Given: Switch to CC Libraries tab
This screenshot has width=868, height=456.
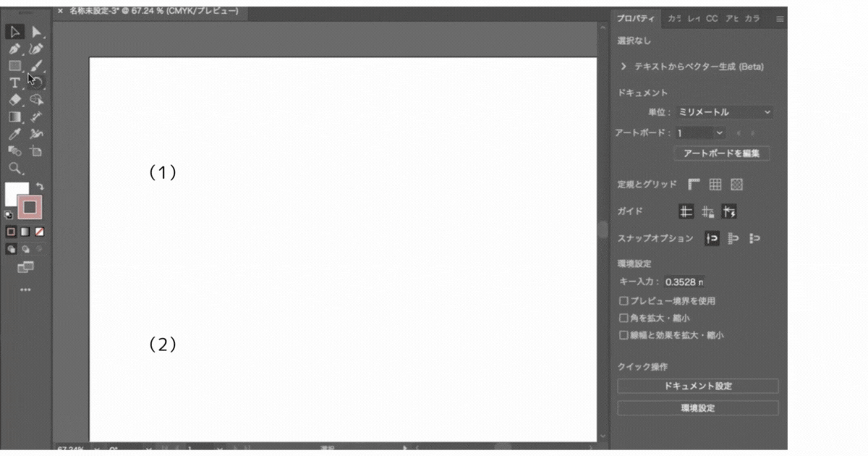Looking at the screenshot, I should coord(712,19).
